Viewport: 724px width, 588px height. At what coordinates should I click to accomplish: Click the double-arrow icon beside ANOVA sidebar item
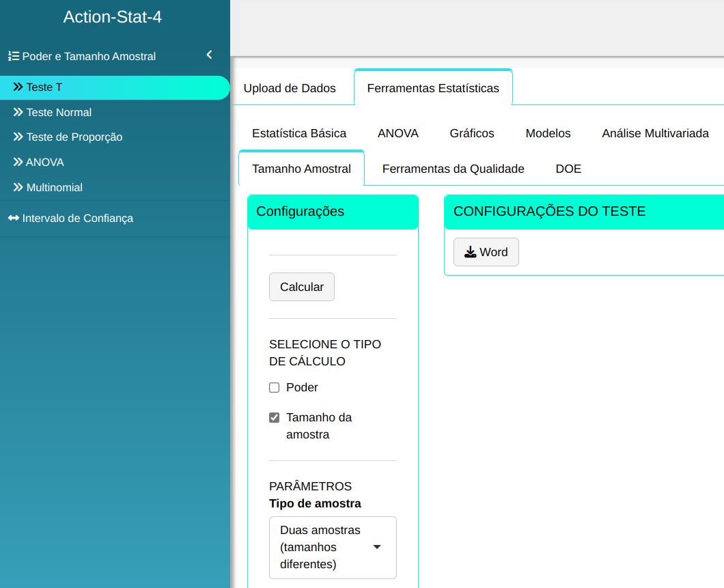click(x=18, y=163)
